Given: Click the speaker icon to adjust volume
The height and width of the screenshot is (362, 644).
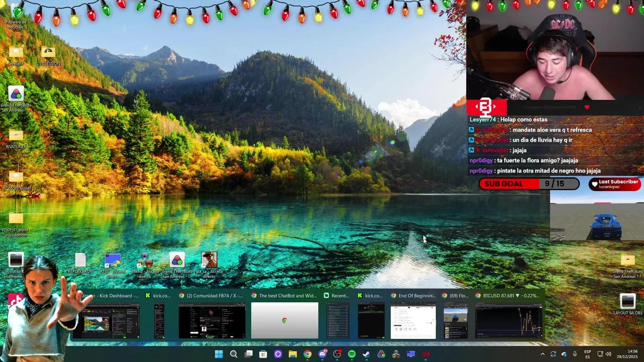Looking at the screenshot, I should tap(608, 354).
